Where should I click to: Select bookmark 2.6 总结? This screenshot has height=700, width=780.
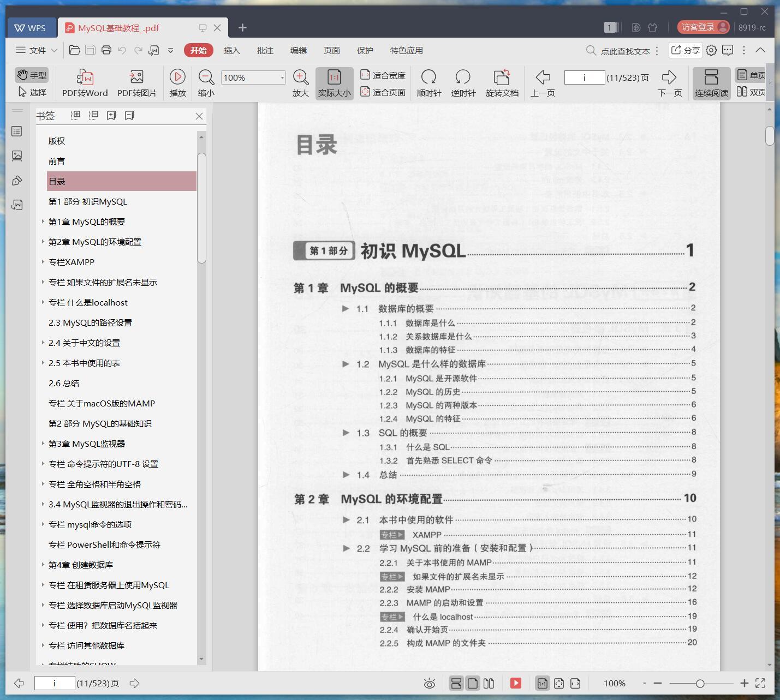64,383
